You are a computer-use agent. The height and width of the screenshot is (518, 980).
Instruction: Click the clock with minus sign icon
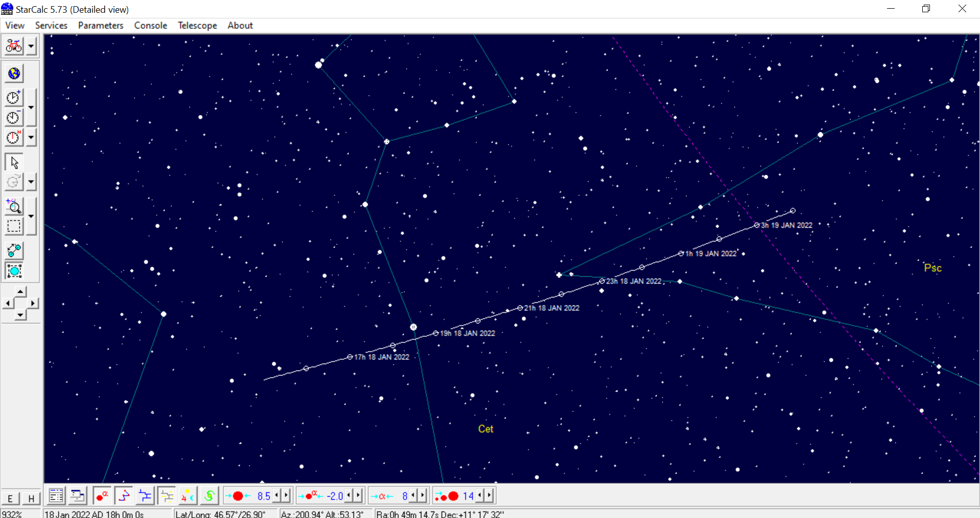click(14, 117)
